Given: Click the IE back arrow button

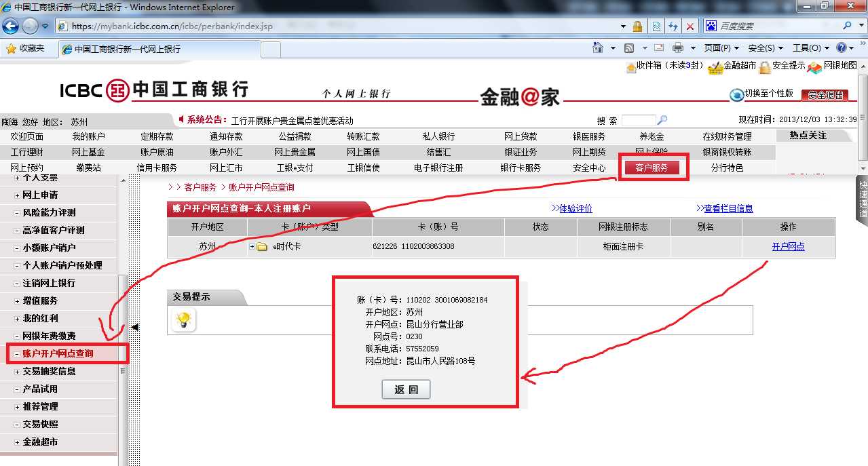Looking at the screenshot, I should click(11, 26).
